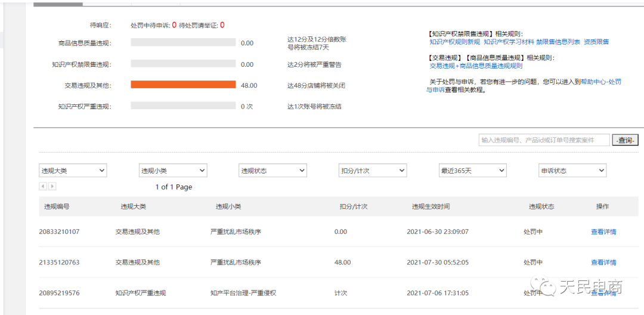This screenshot has width=644, height=315.
Task: Click the 查询 search button
Action: [626, 140]
